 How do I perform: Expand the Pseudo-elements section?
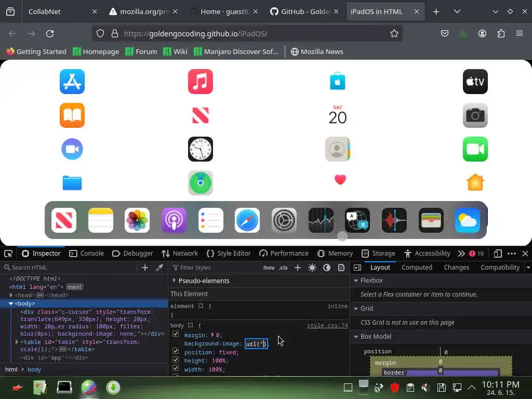pos(175,280)
